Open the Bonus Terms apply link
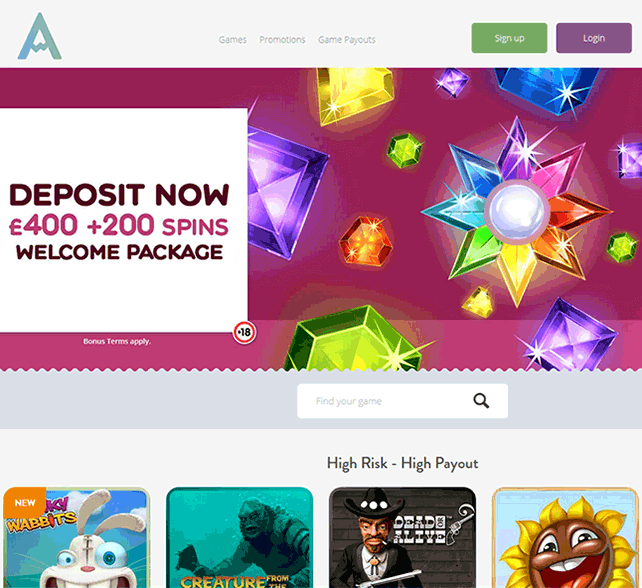Screen dimensions: 642x588 pyautogui.click(x=117, y=341)
